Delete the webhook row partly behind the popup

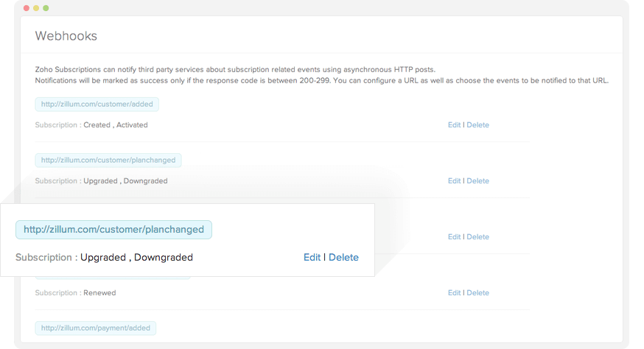pyautogui.click(x=477, y=237)
